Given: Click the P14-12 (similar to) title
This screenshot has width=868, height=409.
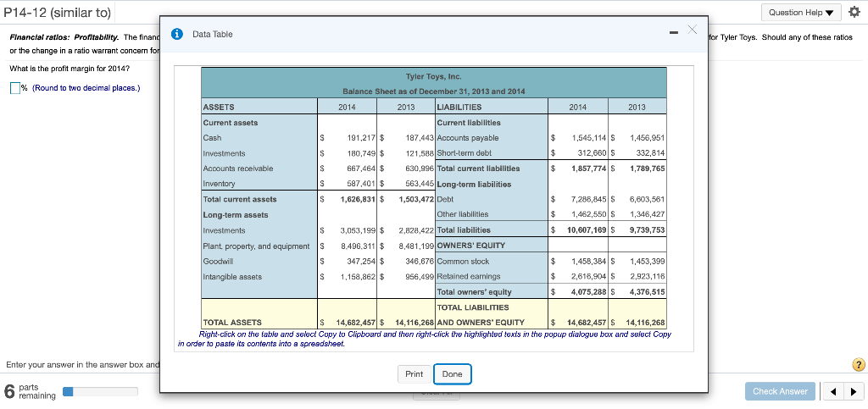Looking at the screenshot, I should click(58, 12).
